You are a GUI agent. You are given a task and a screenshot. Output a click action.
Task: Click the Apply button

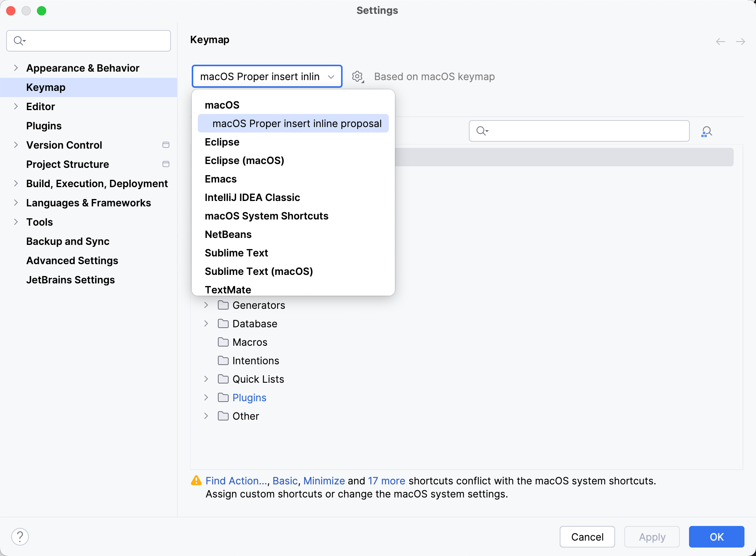(x=652, y=536)
